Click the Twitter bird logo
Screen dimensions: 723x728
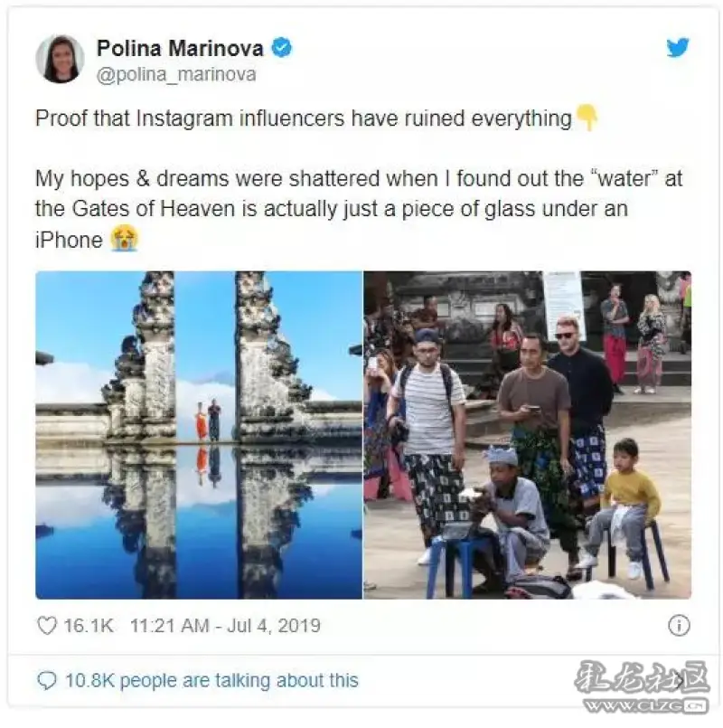678,48
